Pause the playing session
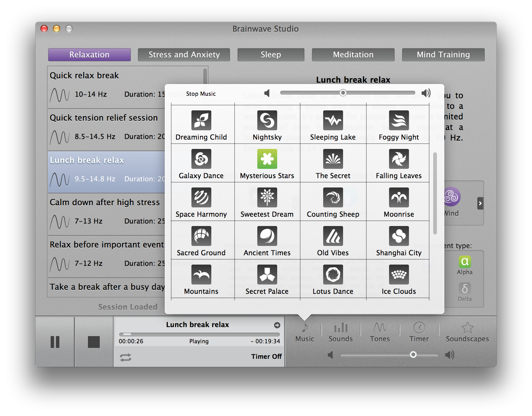 coord(55,342)
